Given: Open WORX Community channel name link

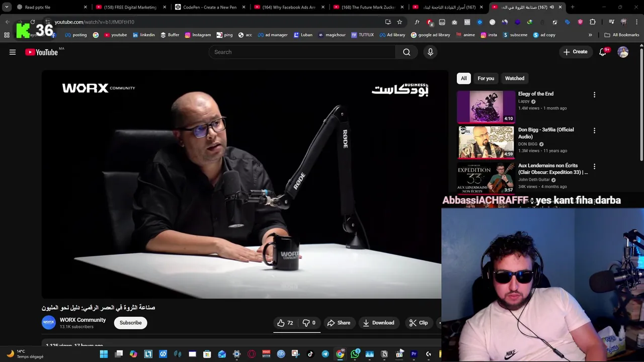Looking at the screenshot, I should 83,320.
